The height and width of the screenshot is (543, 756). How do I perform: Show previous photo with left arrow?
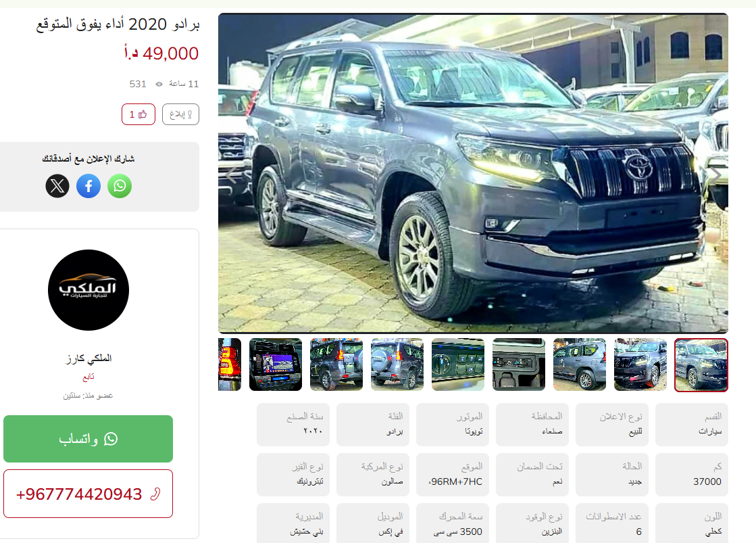coord(232,175)
